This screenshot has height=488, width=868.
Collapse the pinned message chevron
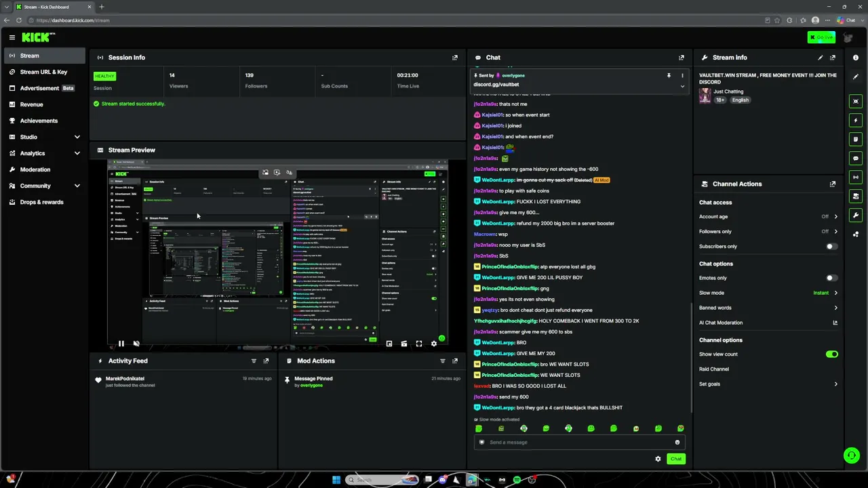[x=682, y=86]
